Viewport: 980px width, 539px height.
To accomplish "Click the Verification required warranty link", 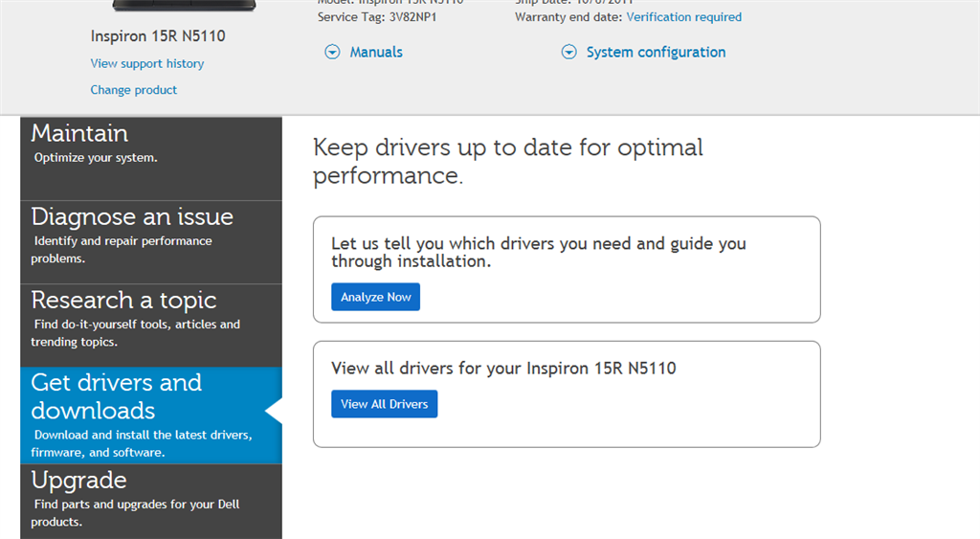I will click(x=683, y=17).
